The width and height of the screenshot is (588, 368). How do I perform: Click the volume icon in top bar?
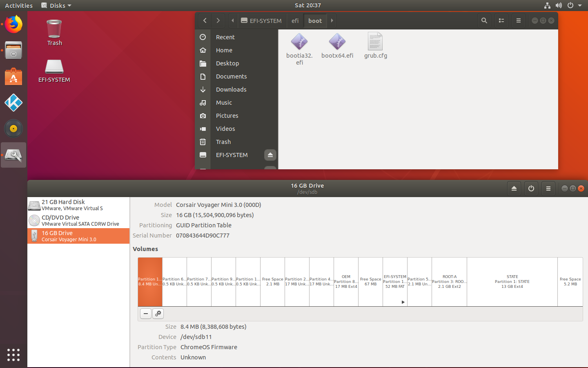pyautogui.click(x=559, y=5)
